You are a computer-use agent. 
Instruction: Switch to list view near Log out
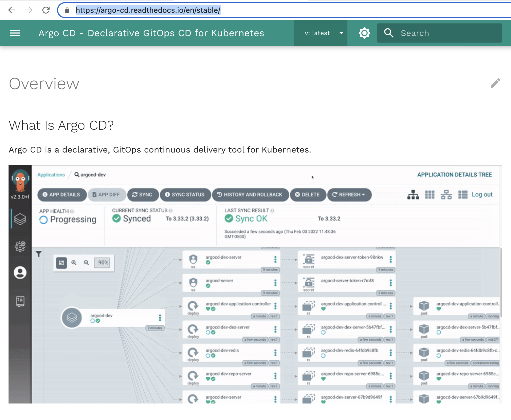463,195
